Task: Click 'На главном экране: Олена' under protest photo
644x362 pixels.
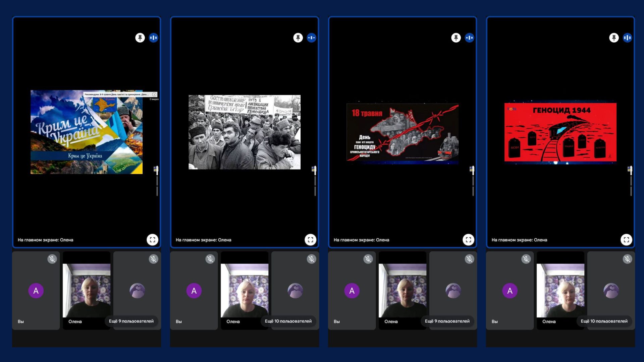Action: 203,240
